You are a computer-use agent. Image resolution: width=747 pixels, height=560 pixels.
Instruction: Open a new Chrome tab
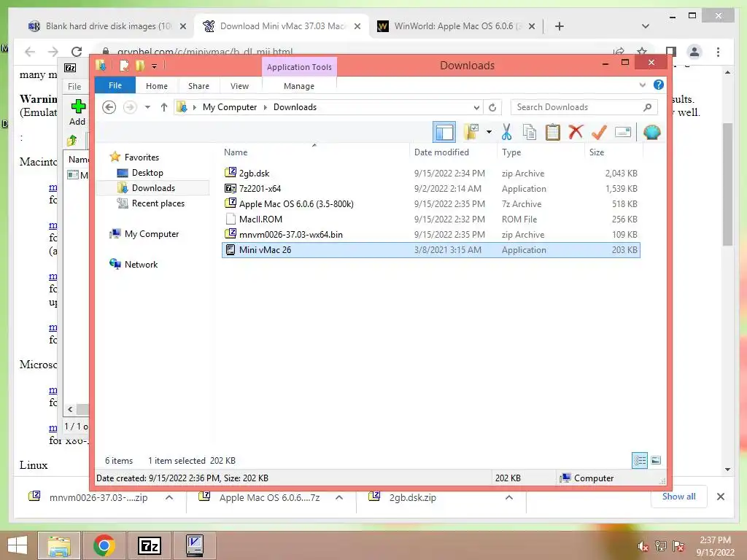pyautogui.click(x=560, y=26)
